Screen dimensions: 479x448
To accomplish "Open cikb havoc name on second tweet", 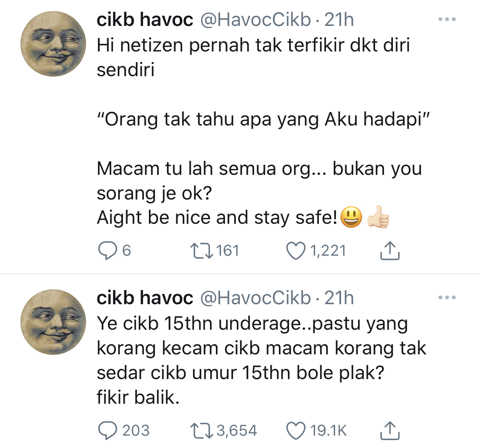I will (x=145, y=298).
